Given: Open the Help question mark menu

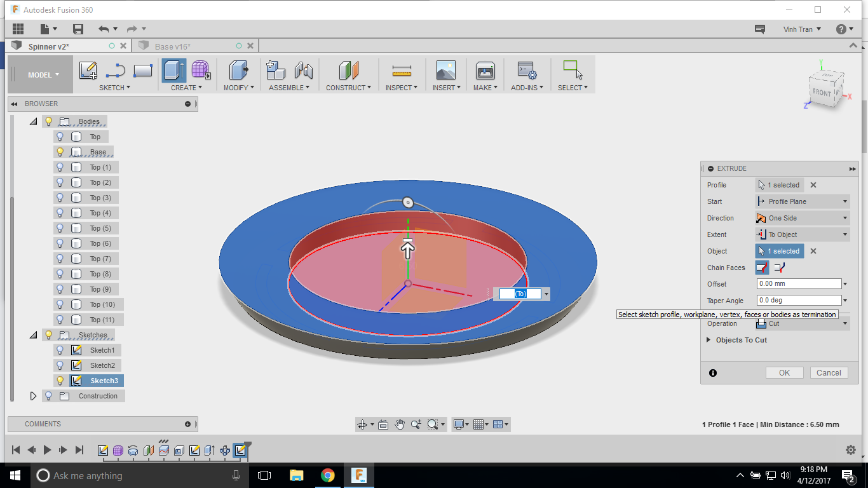Looking at the screenshot, I should coord(841,29).
